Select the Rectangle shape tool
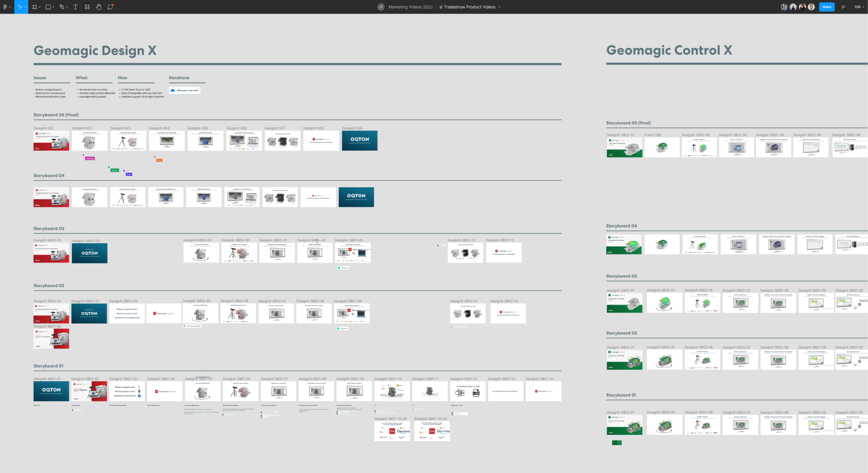 pos(48,6)
